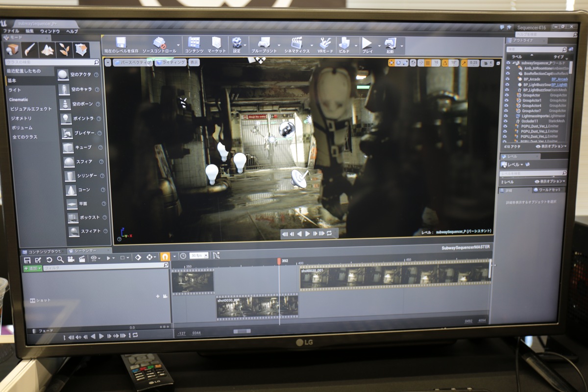Image resolution: width=588 pixels, height=392 pixels.
Task: Toggle visibility of BP_Arcade in the outliner
Action: 508,79
